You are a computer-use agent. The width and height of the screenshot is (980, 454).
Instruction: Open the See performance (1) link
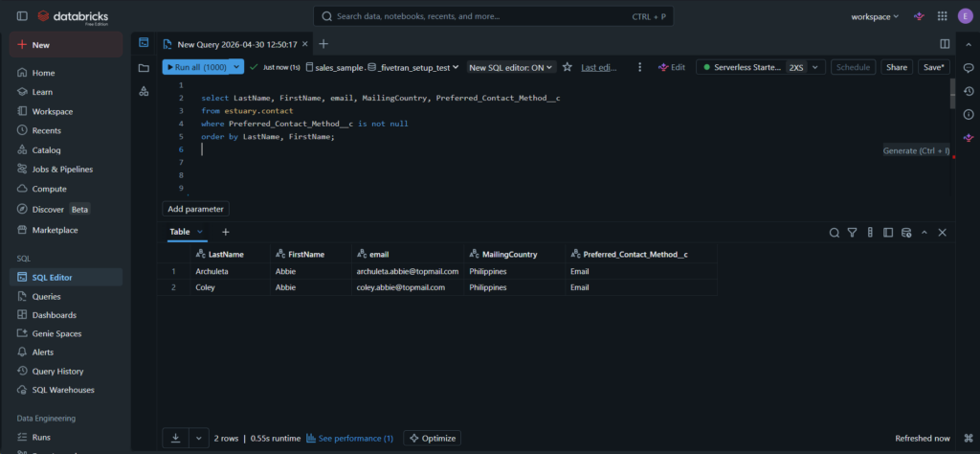349,439
